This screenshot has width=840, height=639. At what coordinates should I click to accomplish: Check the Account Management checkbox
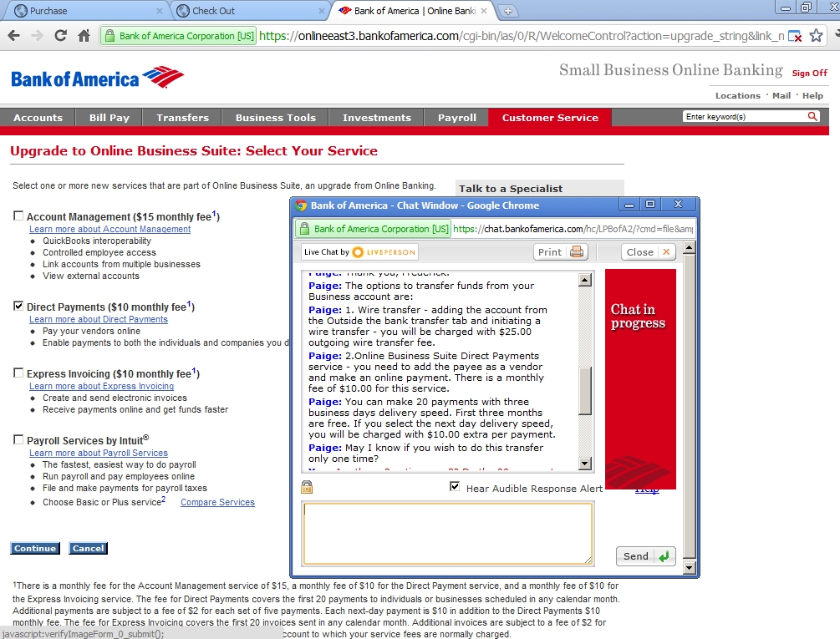[x=18, y=216]
